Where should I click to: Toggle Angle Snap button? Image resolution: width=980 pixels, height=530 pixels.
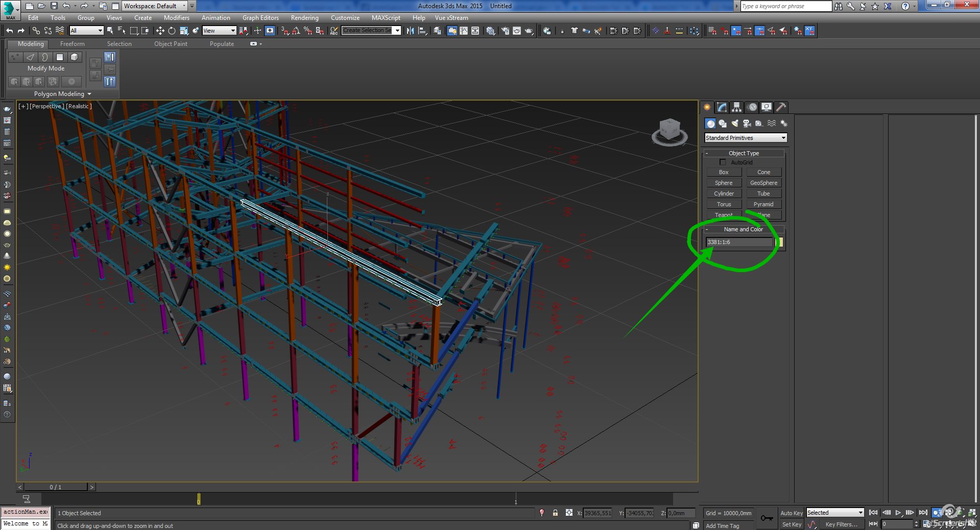296,31
